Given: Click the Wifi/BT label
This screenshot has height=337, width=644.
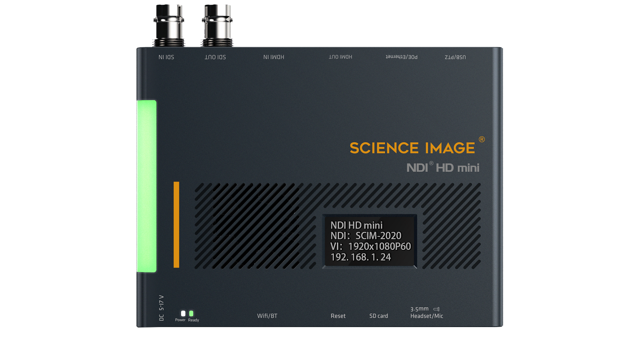Looking at the screenshot, I should tap(267, 316).
